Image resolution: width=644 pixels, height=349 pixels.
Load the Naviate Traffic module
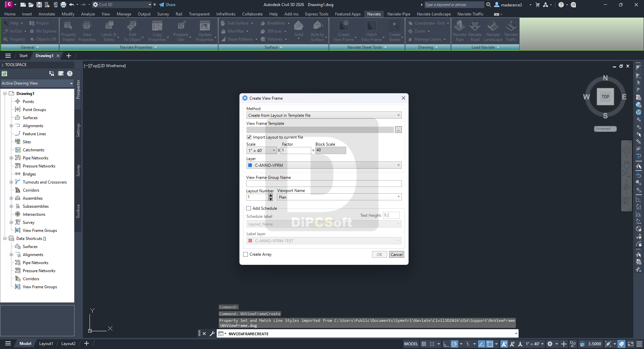[x=511, y=31]
